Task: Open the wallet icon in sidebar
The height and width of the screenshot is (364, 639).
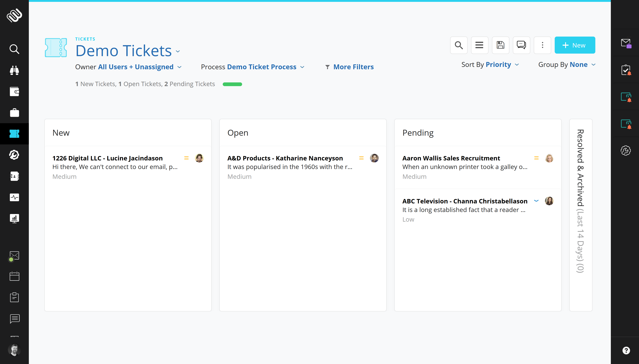Action: [14, 92]
